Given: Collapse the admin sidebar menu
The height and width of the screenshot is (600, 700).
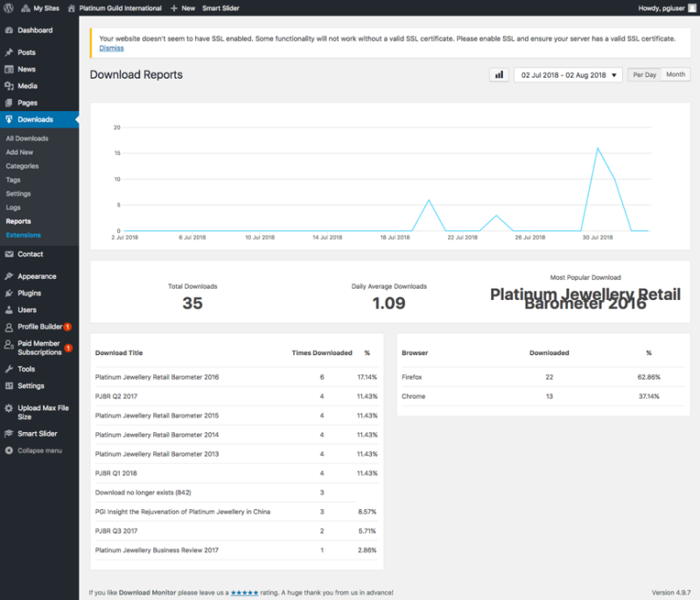Looking at the screenshot, I should point(33,450).
